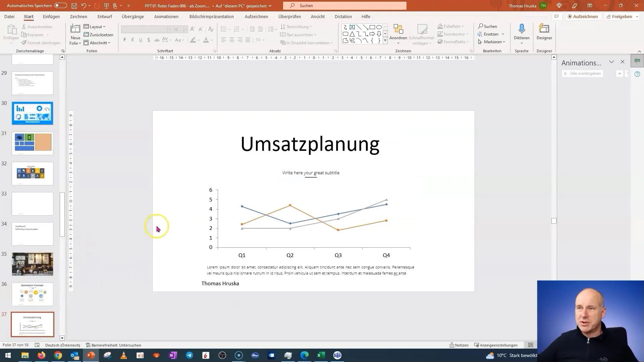Image resolution: width=644 pixels, height=362 pixels.
Task: Open the Übergänge transitions tab
Action: [x=133, y=16]
